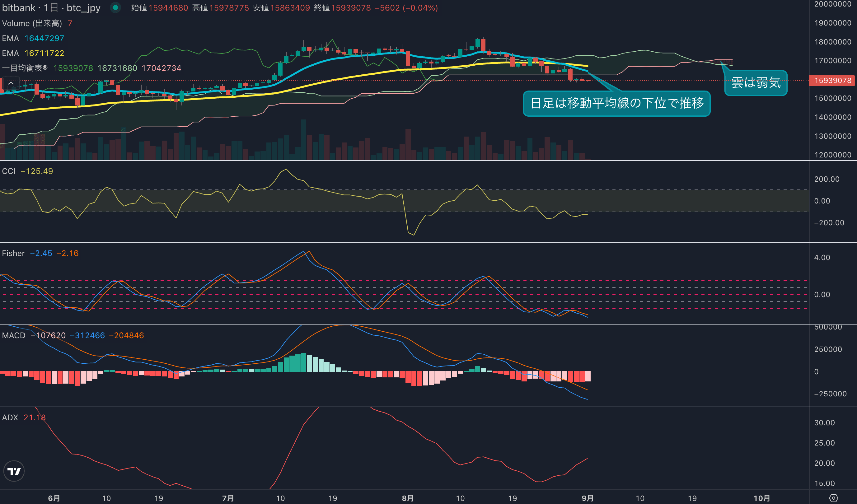Screen dimensions: 857x504
Task: Click the 8月 time axis label
Action: click(x=408, y=498)
